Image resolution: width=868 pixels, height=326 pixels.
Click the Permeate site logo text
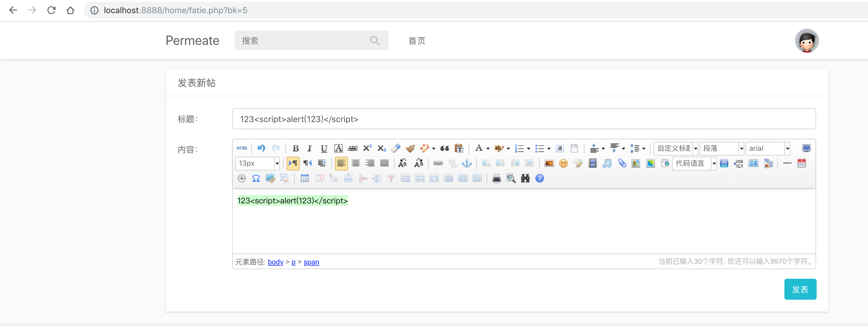coord(193,41)
